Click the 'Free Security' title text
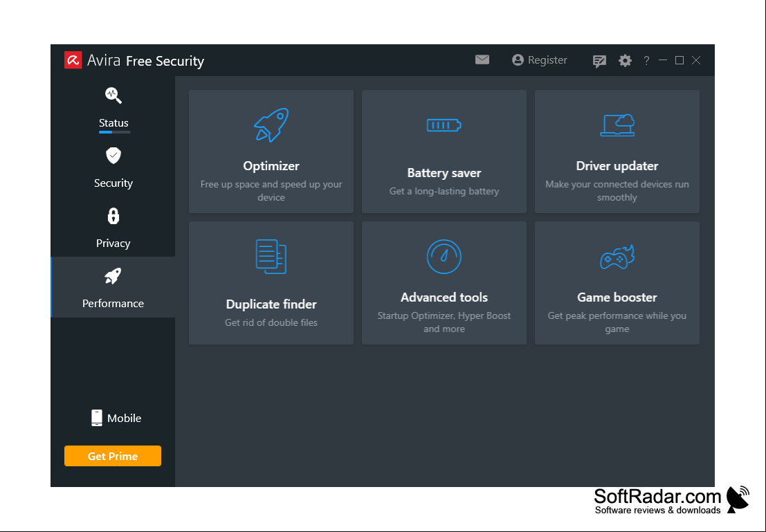The image size is (766, 532). click(165, 61)
